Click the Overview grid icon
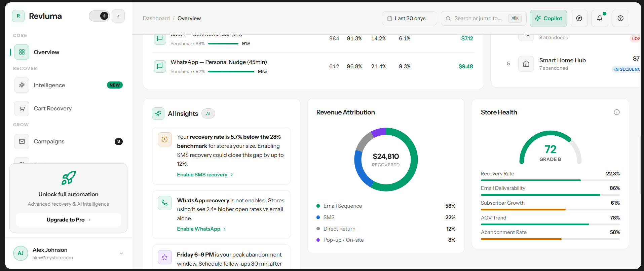 click(x=22, y=52)
